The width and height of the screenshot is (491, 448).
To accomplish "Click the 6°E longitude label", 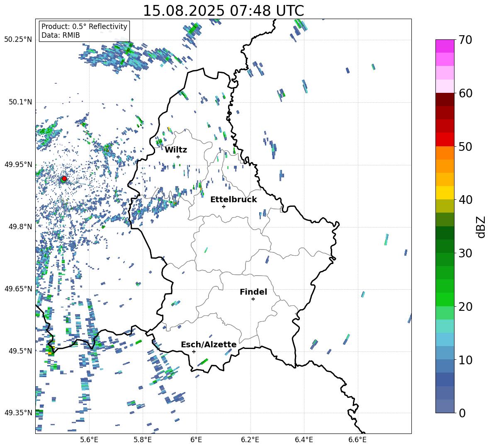I will 196,440.
